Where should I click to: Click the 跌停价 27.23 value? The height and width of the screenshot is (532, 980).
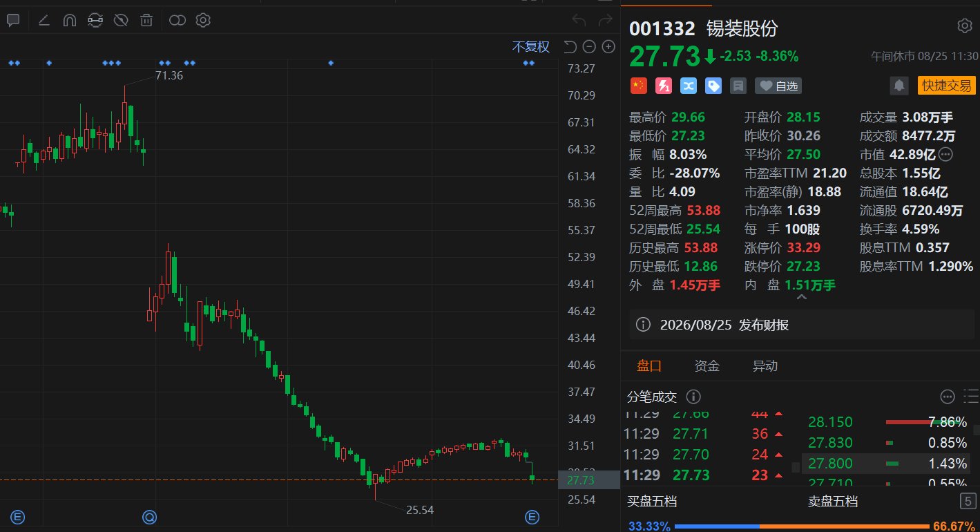click(804, 266)
